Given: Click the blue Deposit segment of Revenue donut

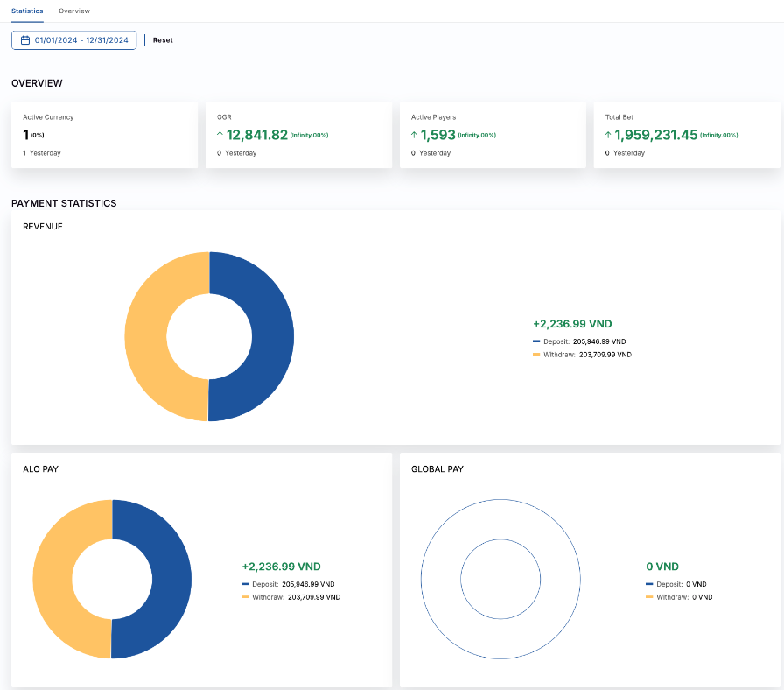Looking at the screenshot, I should 271,337.
